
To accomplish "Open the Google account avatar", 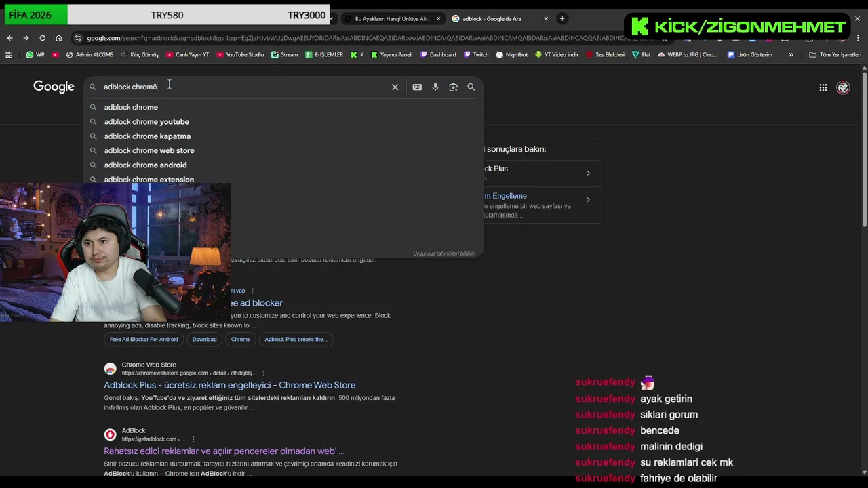I will point(843,87).
